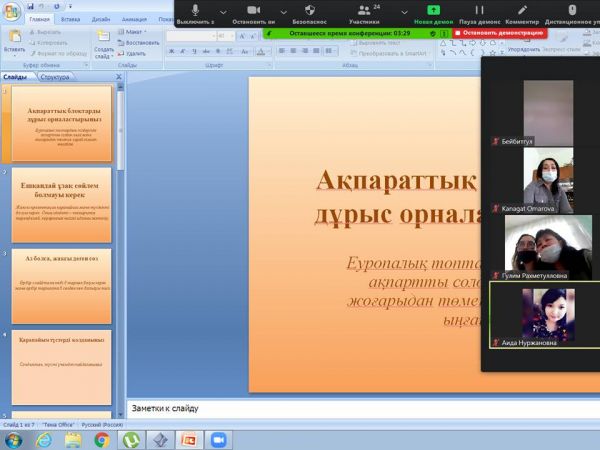
Task: Start a new screen share
Action: tap(433, 9)
